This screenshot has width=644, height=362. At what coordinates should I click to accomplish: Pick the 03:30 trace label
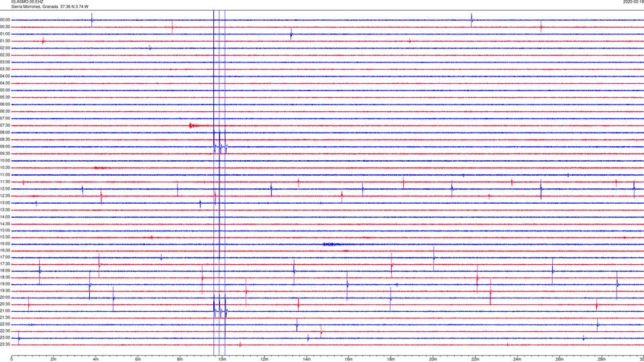(x=5, y=69)
